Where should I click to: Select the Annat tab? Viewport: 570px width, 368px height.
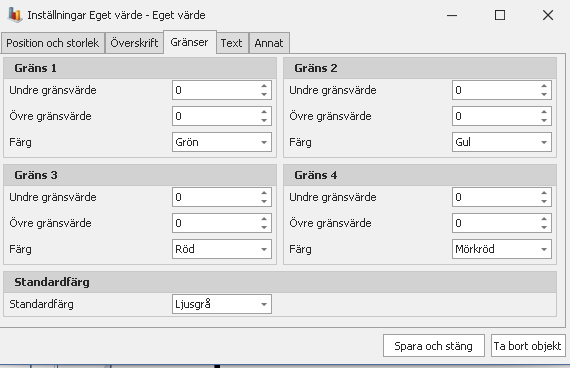[x=269, y=43]
